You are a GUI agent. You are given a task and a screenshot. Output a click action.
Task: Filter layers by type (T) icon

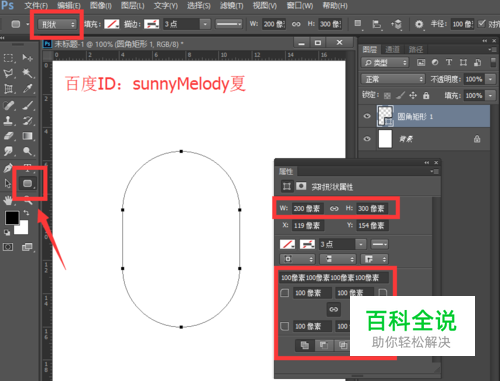pyautogui.click(x=449, y=62)
